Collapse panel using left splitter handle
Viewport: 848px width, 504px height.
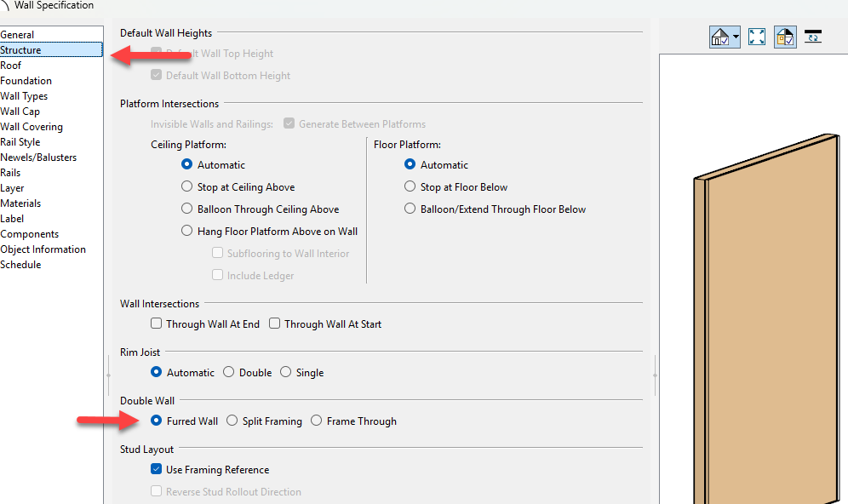tap(109, 375)
